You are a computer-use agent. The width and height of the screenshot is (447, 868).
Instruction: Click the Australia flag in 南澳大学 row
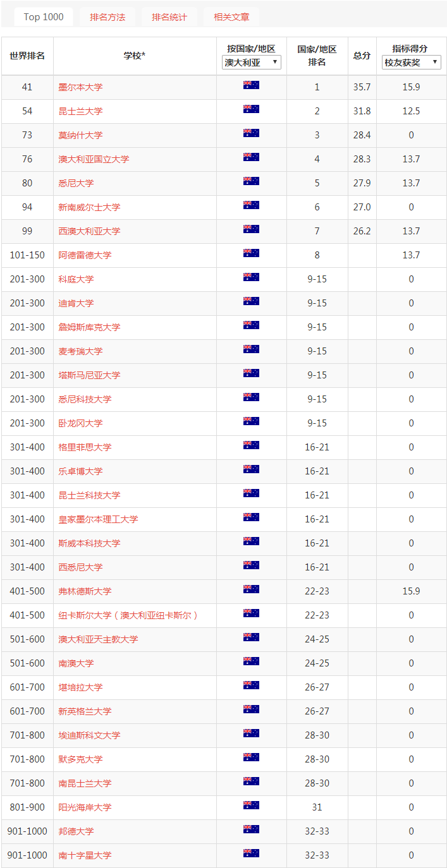pos(251,661)
